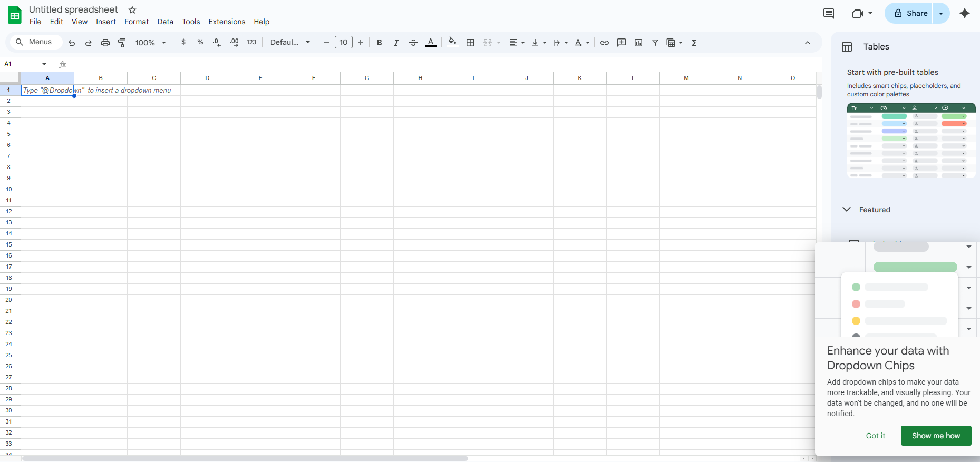Select the Paint format tool
The width and height of the screenshot is (980, 462).
pyautogui.click(x=122, y=43)
